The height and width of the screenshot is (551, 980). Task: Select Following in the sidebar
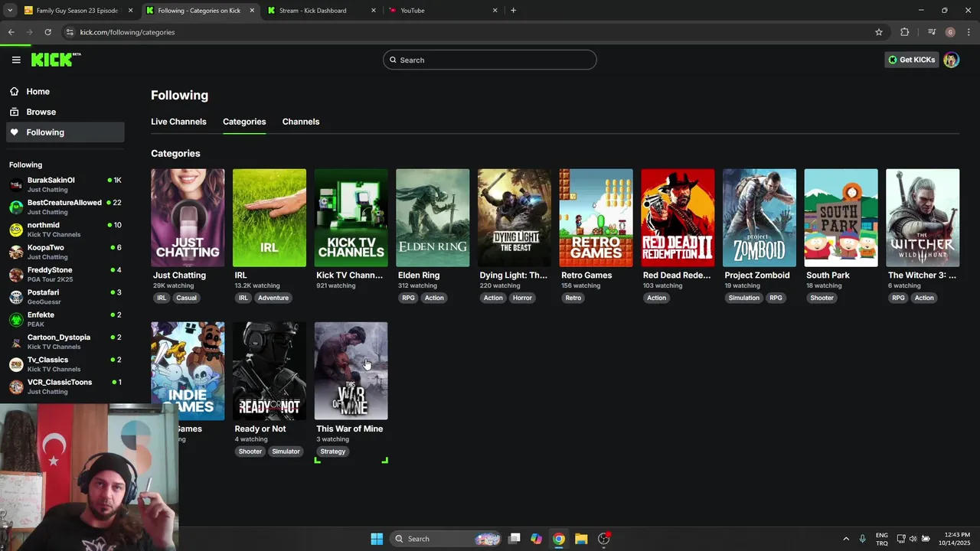click(65, 132)
